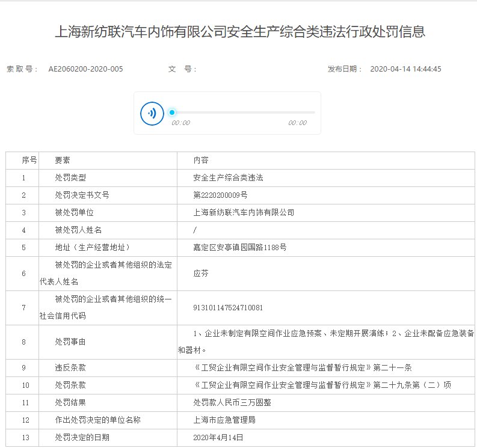Select the 处罚事由 cell
This screenshot has height=448, width=477.
(x=108, y=342)
